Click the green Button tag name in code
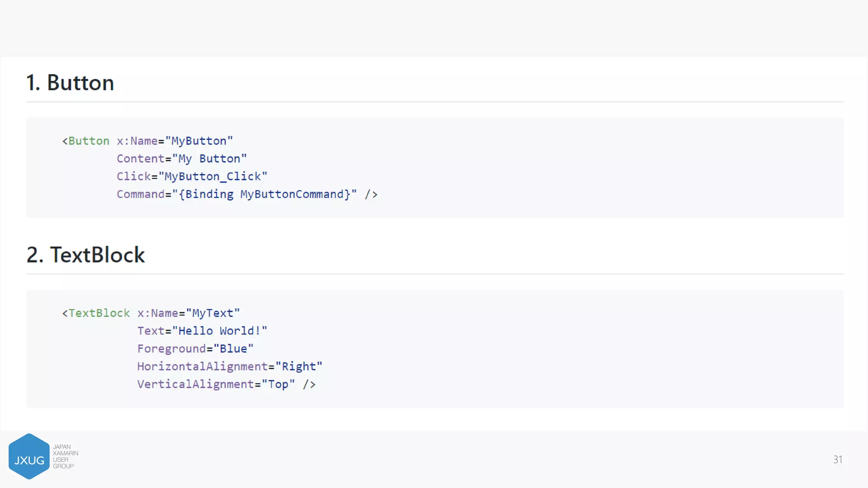This screenshot has width=868, height=488. coord(89,141)
